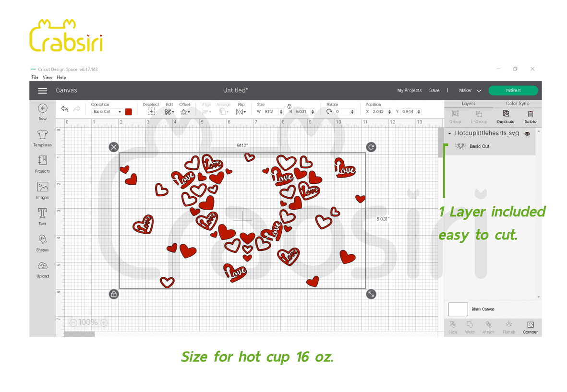Open the Contour tool

coord(530,327)
